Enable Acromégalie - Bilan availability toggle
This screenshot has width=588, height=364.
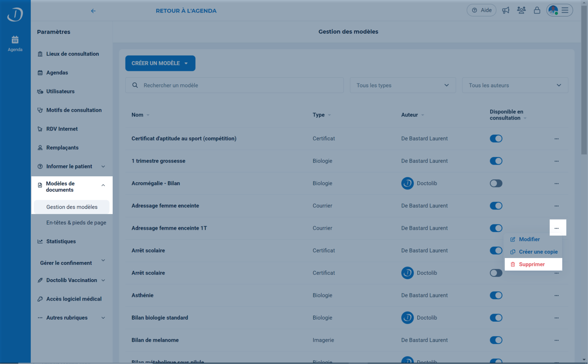click(x=496, y=183)
